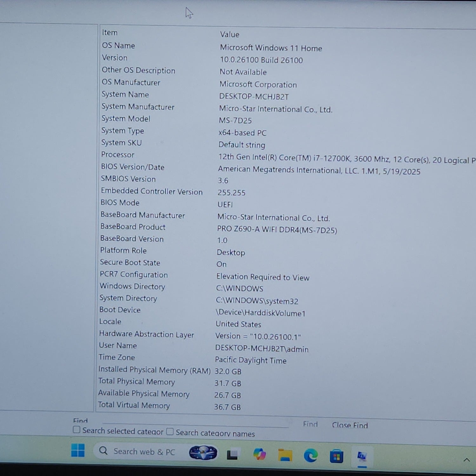The height and width of the screenshot is (476, 476).
Task: Select Installed Physical Memory (RAM) row
Action: pos(154,370)
